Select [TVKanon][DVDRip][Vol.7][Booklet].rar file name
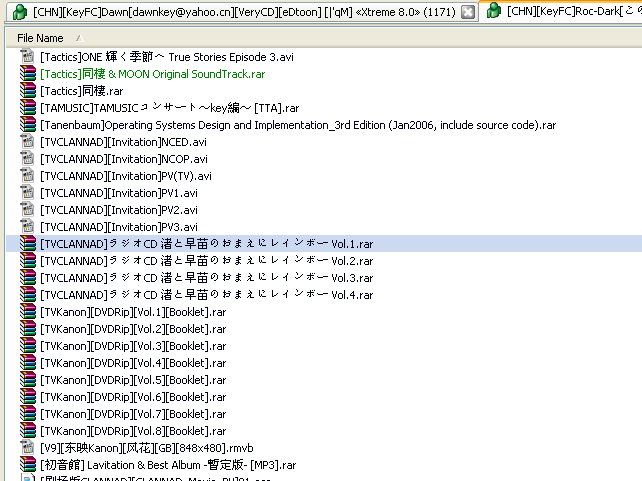642x481 pixels. click(133, 414)
